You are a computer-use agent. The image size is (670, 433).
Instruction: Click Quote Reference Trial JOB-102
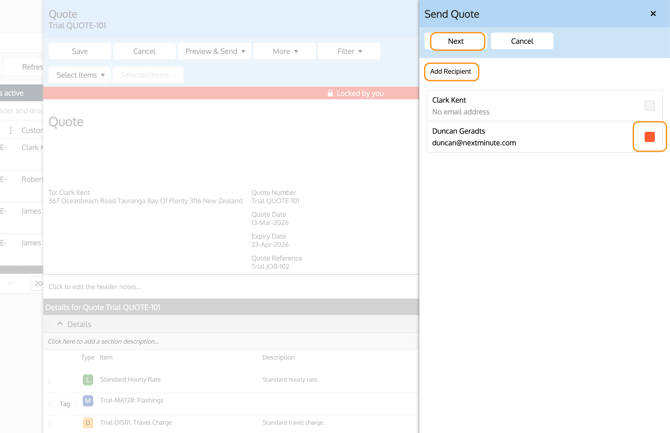tap(270, 266)
